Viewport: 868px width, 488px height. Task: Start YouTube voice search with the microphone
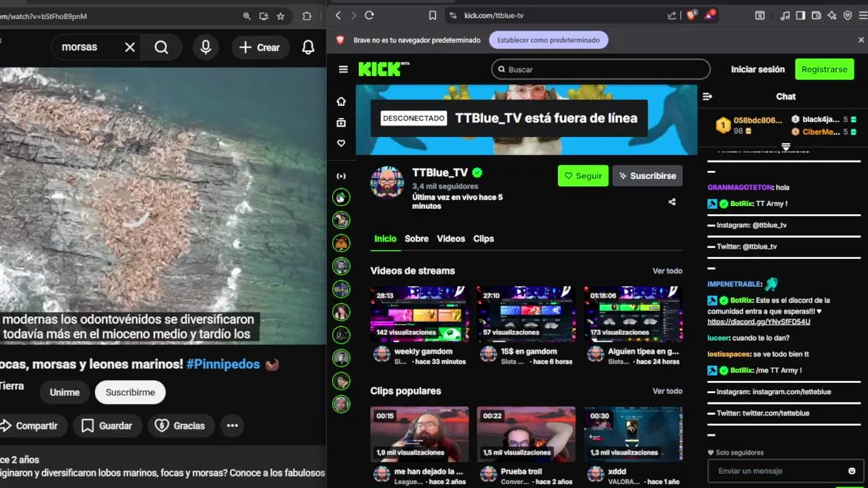coord(205,47)
